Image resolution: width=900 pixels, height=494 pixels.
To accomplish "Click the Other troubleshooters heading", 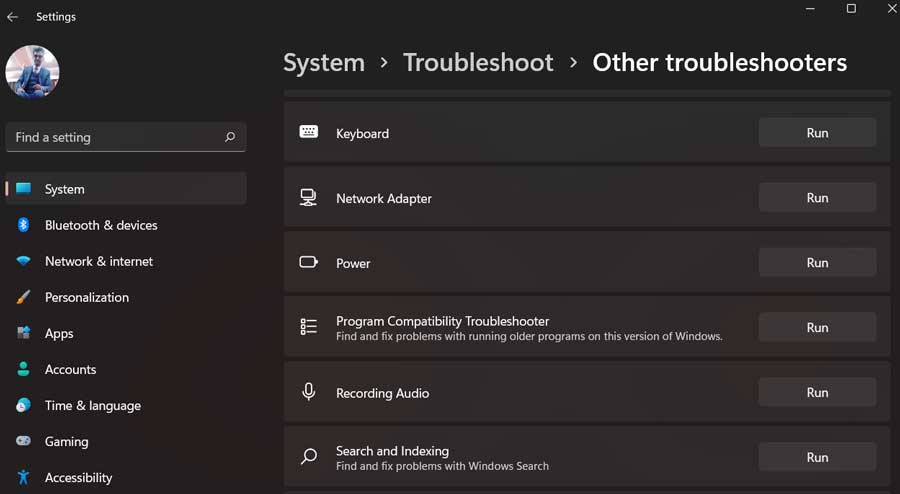I will (x=720, y=63).
